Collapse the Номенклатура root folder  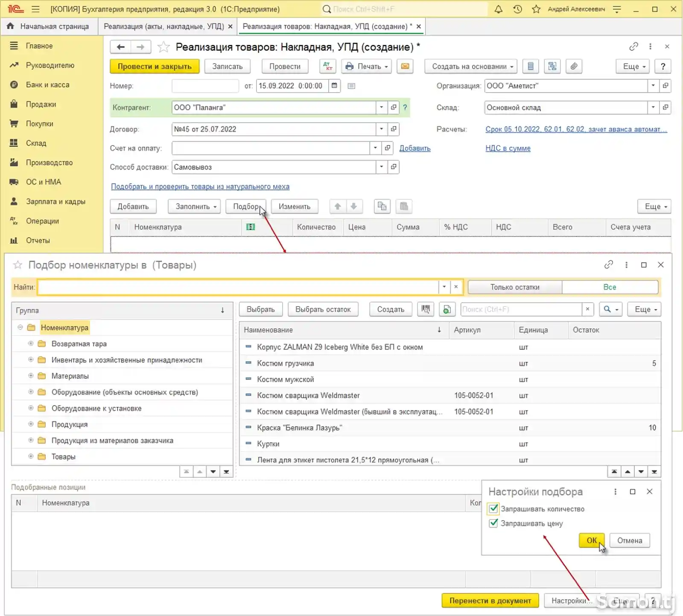[x=20, y=327]
